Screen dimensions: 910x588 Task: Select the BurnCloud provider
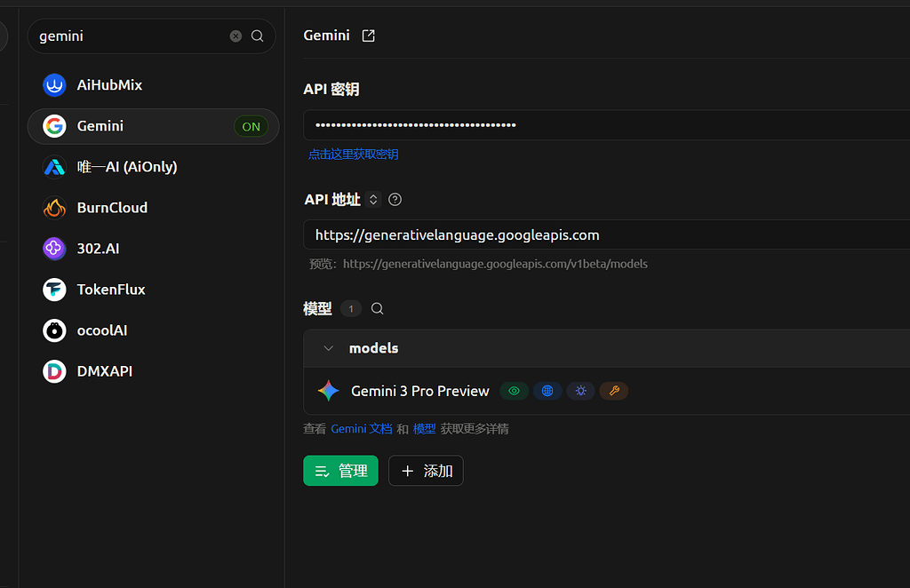point(153,208)
